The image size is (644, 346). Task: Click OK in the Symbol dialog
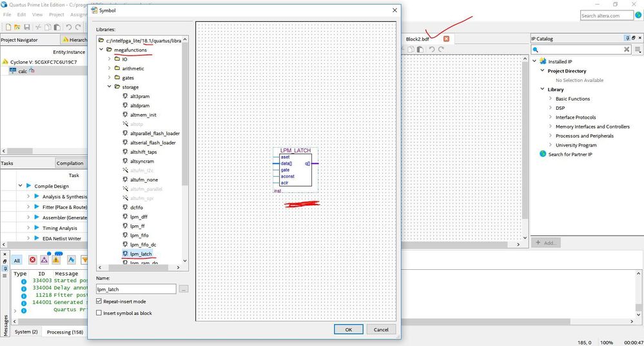pyautogui.click(x=348, y=330)
